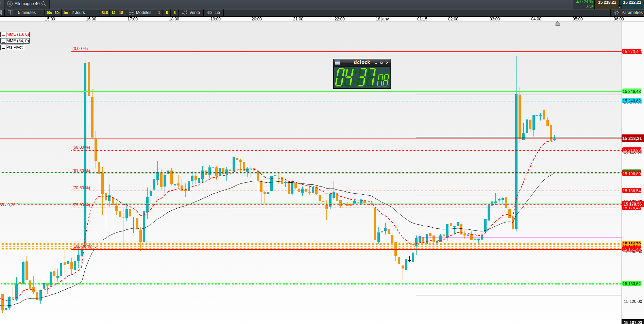Click the search magnifier beside Allemagne 40
Screen dimensions: 644x324
[44, 4]
